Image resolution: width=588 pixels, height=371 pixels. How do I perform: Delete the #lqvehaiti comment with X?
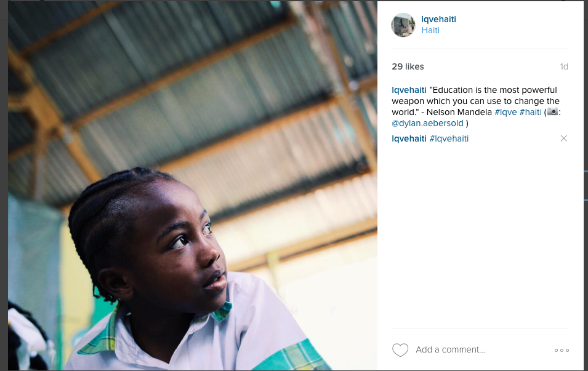(x=563, y=138)
